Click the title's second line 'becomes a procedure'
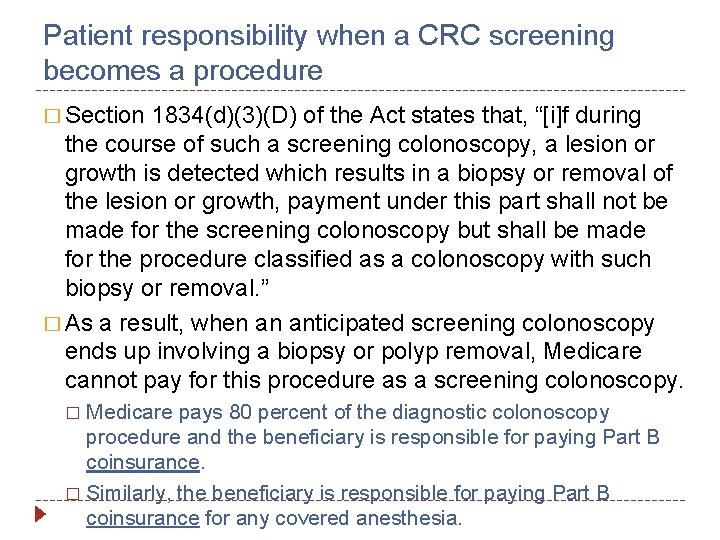Screen dimensions: 720x540 tap(183, 71)
